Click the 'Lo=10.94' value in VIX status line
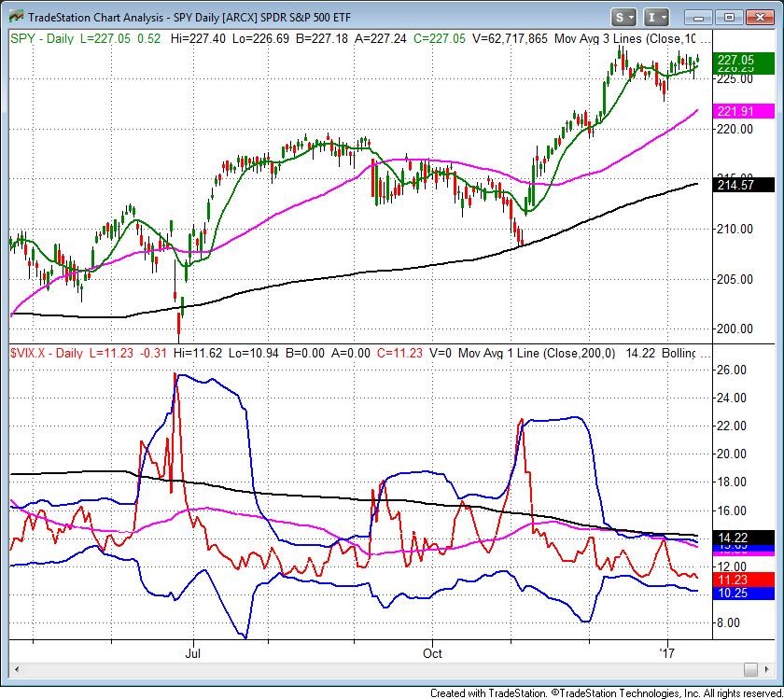 coord(254,353)
